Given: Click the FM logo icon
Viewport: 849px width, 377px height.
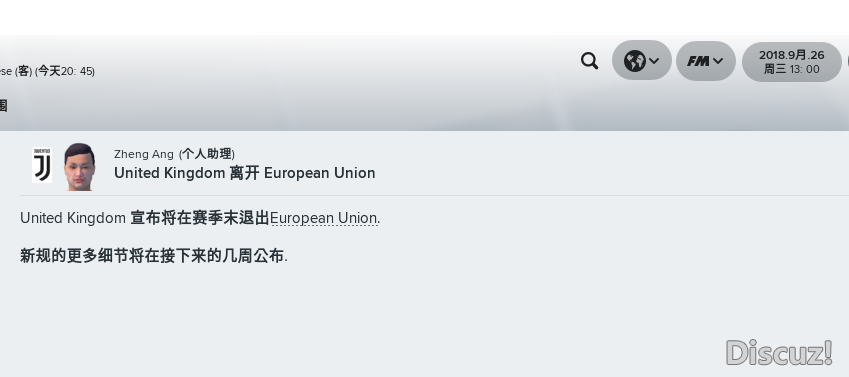Looking at the screenshot, I should pyautogui.click(x=698, y=61).
